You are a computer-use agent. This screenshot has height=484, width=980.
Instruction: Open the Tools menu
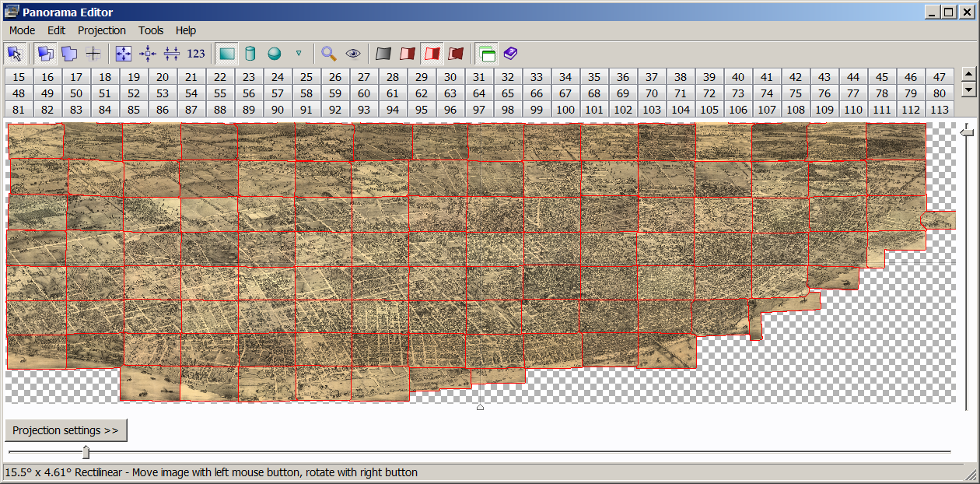tap(151, 30)
